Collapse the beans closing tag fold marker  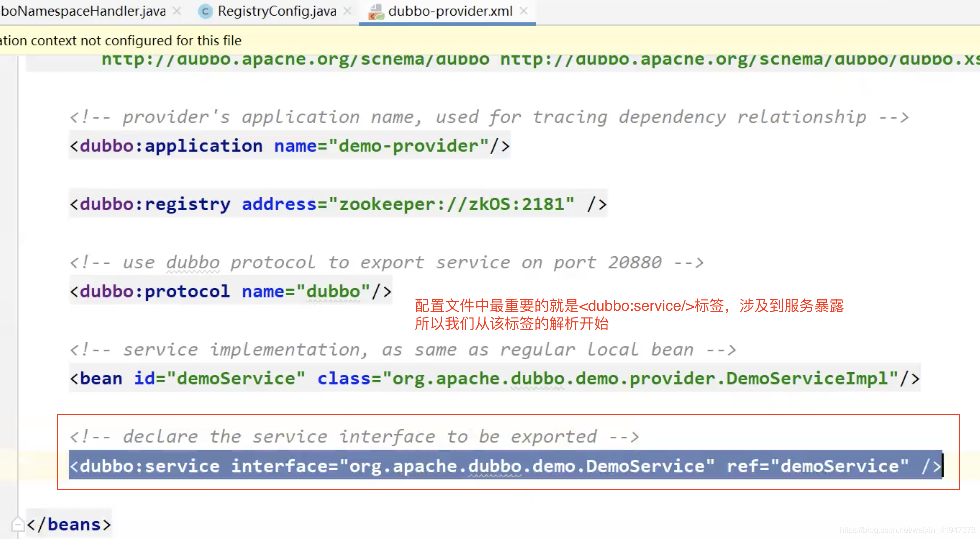pos(18,524)
